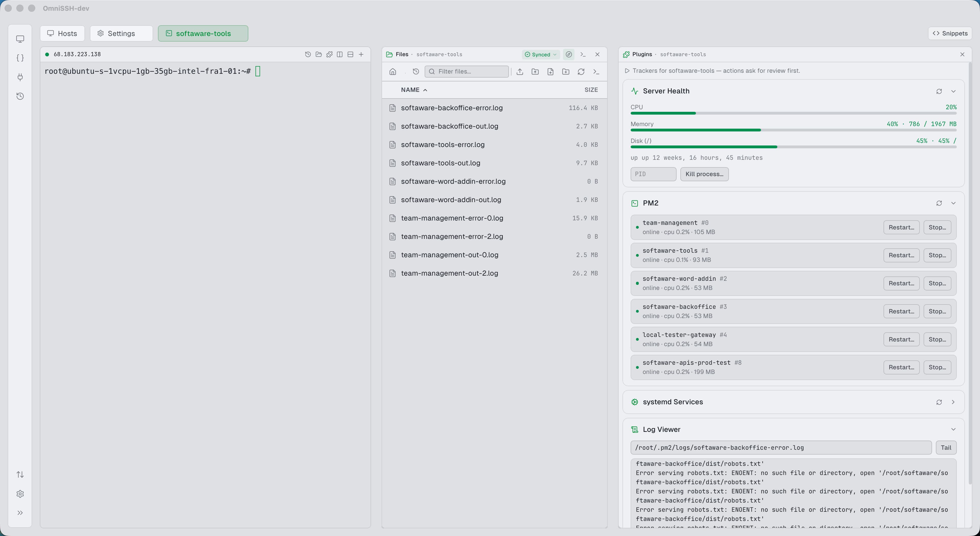Viewport: 980px width, 536px height.
Task: Go to home directory in Files toolbar
Action: [393, 71]
